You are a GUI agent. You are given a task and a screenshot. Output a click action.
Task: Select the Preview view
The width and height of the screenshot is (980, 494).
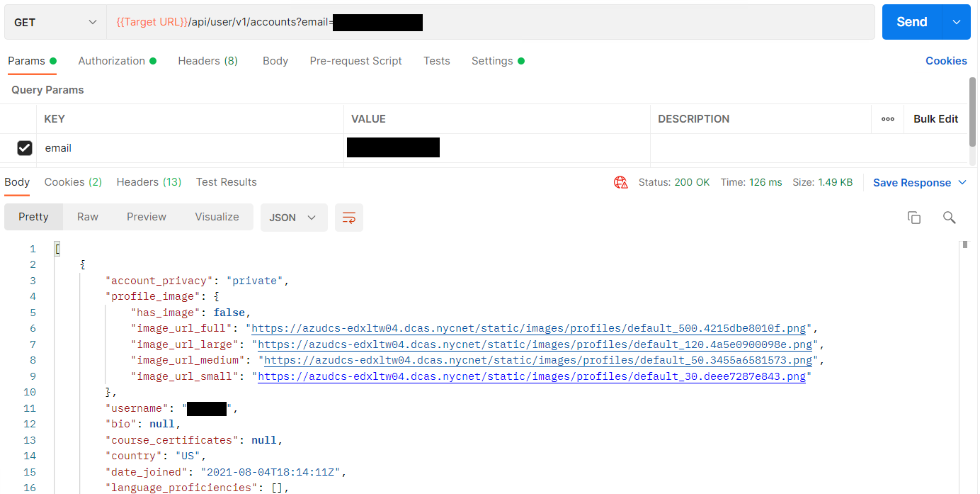coord(147,217)
